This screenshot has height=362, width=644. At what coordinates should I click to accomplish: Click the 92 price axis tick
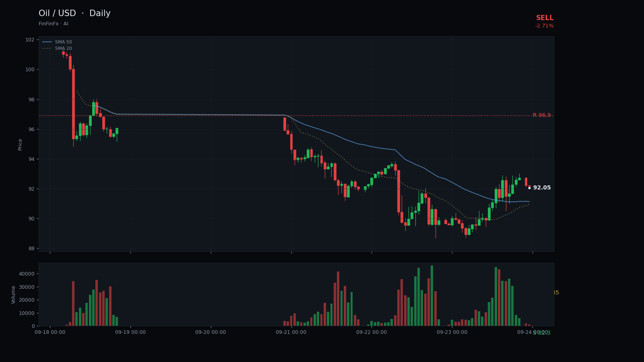click(31, 189)
